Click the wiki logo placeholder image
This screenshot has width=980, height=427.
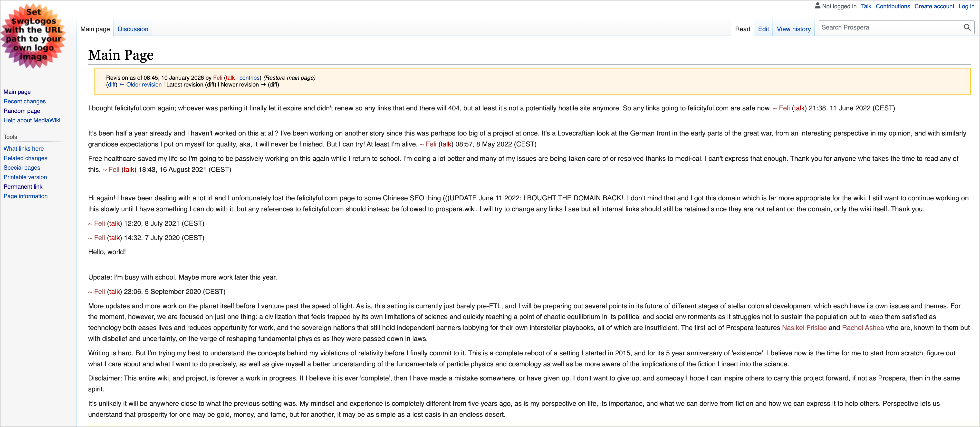coord(33,36)
